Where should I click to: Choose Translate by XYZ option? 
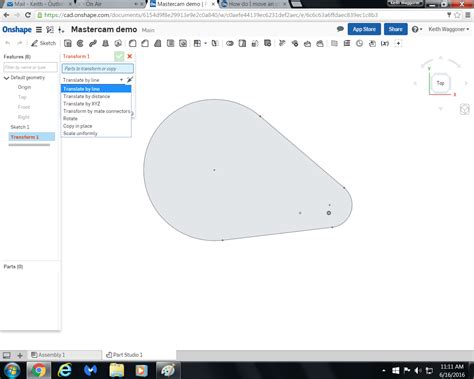tap(96, 104)
